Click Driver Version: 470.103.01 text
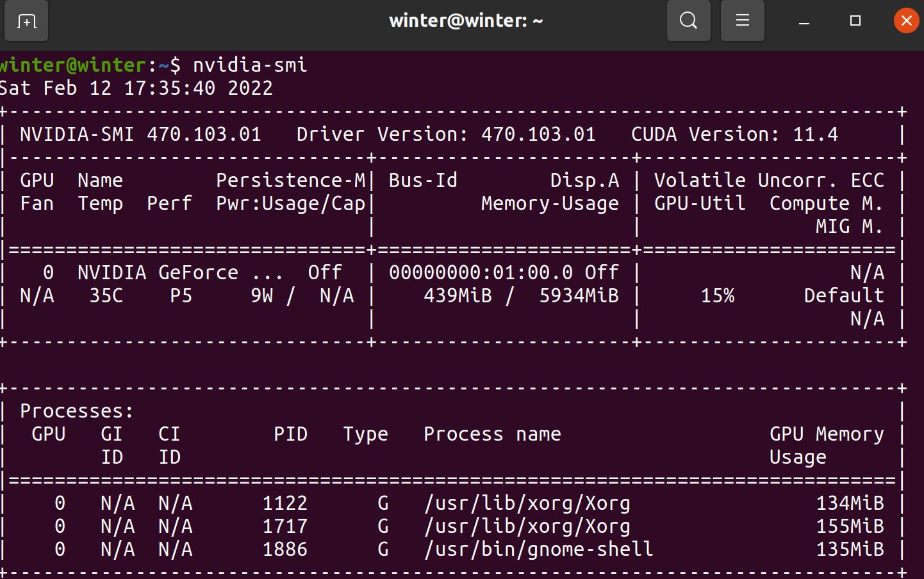 tap(446, 134)
